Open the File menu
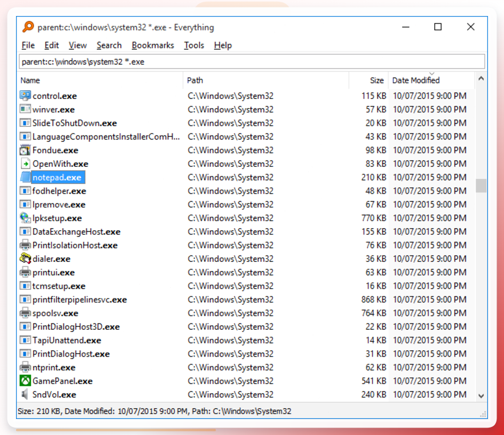Viewport: 504px width, 435px height. [28, 45]
